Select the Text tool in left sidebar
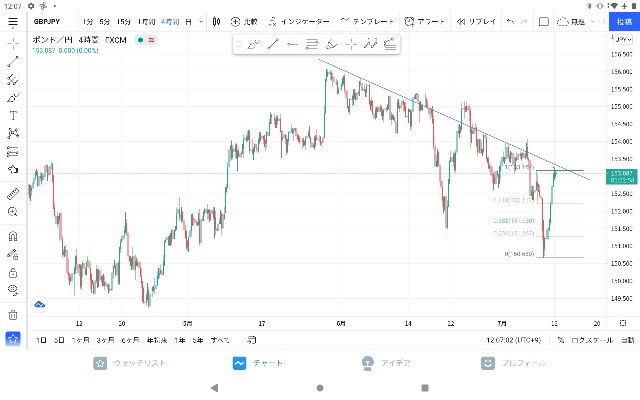 point(13,116)
